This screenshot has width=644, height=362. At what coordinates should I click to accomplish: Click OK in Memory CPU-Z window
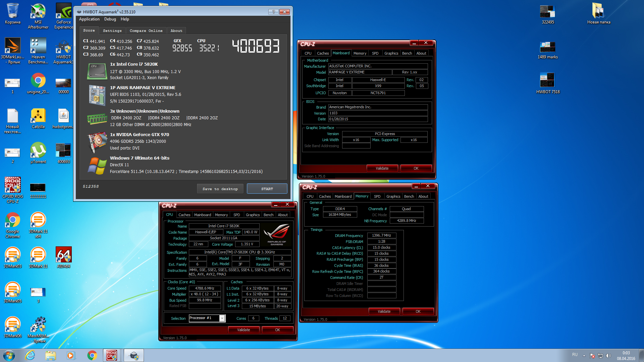pos(418,311)
